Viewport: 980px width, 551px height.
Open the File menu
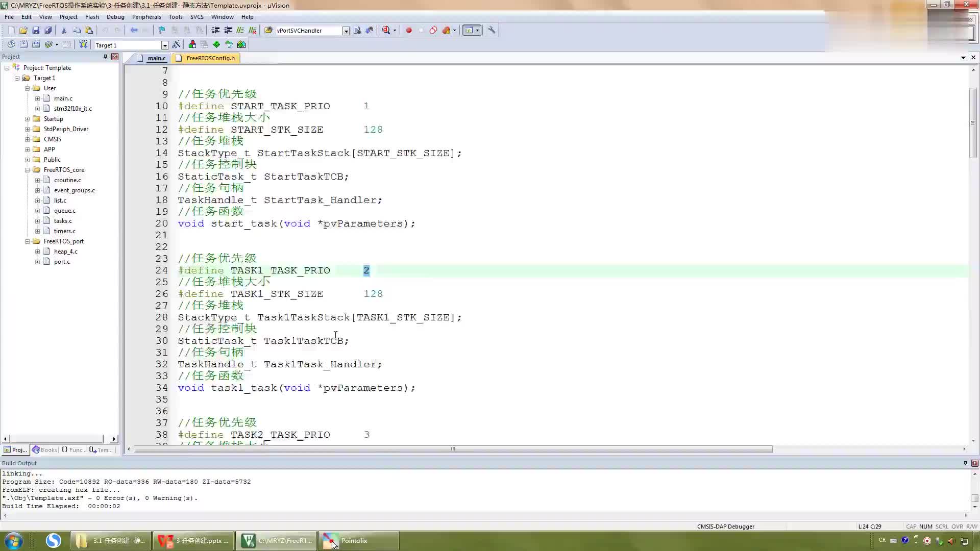[9, 17]
